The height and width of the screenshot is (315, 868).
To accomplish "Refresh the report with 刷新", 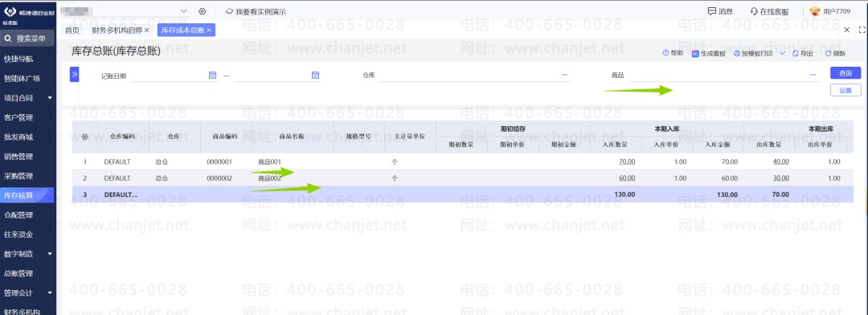I will point(835,53).
